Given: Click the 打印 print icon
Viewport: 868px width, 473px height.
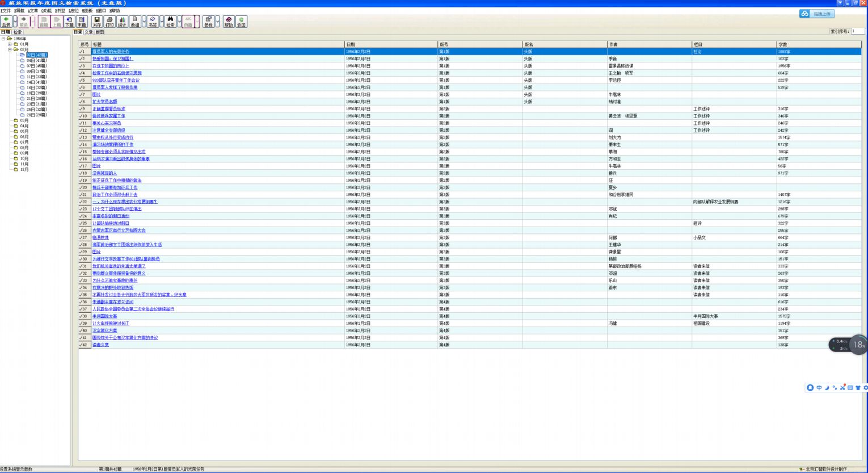Looking at the screenshot, I should click(109, 22).
